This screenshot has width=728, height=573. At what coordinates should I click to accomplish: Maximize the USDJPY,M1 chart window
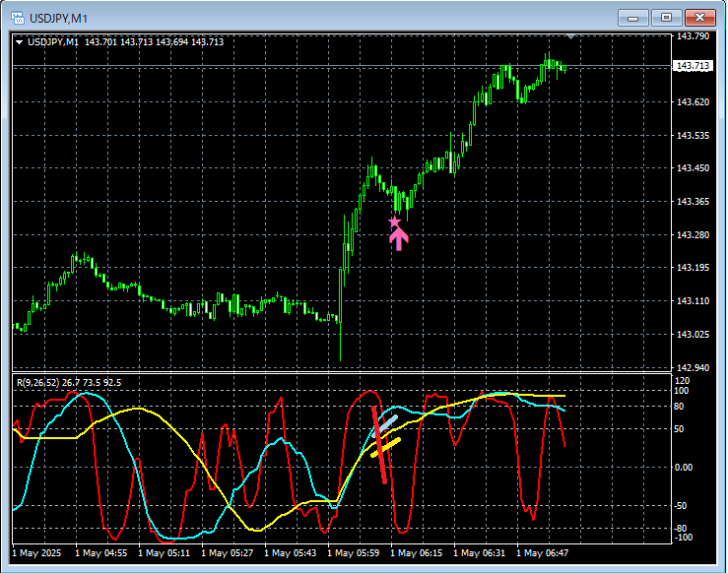pos(666,18)
